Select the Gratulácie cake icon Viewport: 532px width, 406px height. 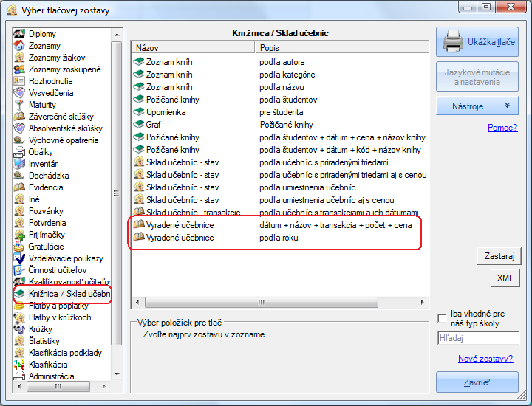(19, 247)
